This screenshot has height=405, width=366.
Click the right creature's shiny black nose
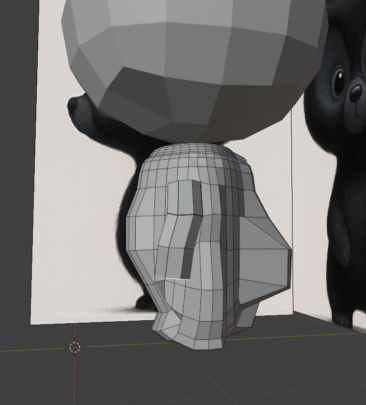click(x=355, y=90)
